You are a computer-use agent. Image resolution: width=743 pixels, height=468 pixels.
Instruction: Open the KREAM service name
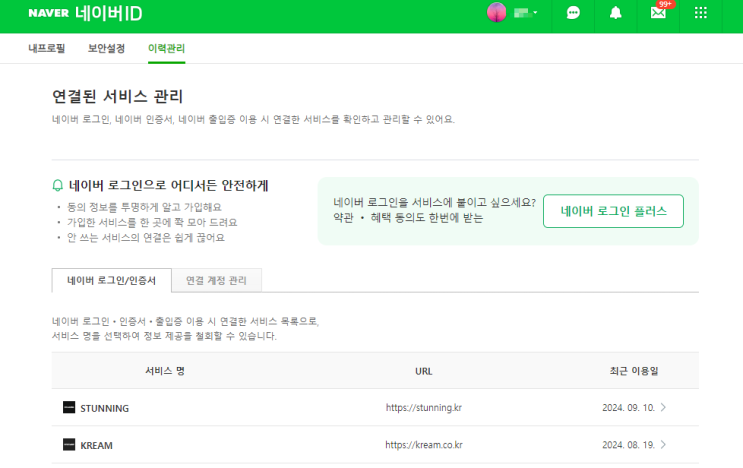click(96, 445)
